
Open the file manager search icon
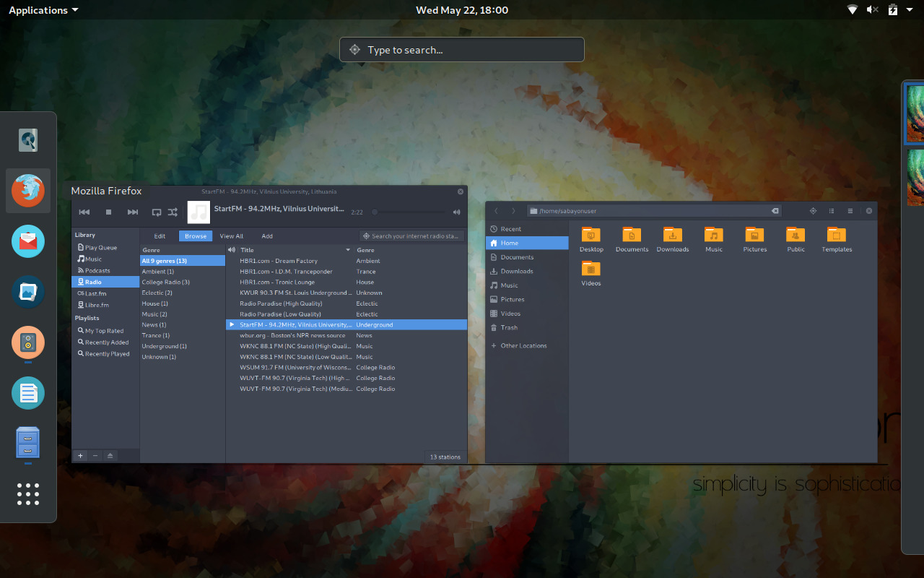tap(813, 211)
